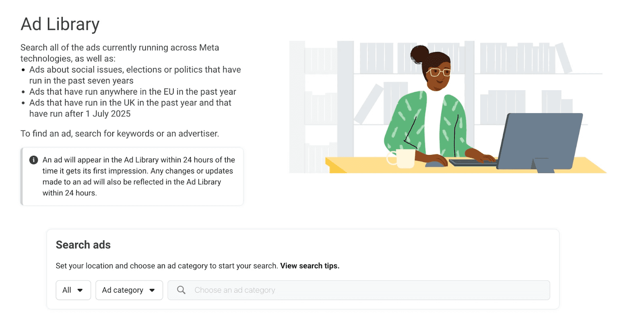Image resolution: width=644 pixels, height=316 pixels.
Task: Click the "Search ads" section heading
Action: click(83, 245)
